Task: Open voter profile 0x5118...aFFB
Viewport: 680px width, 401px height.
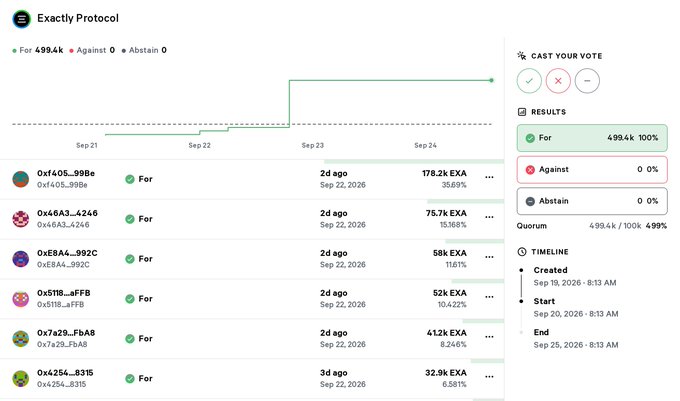Action: (64, 293)
